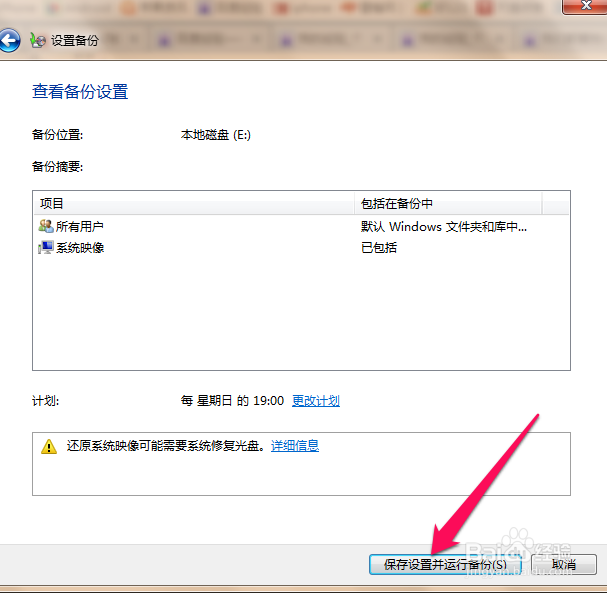
Task: Click the 计划: label
Action: 45,401
